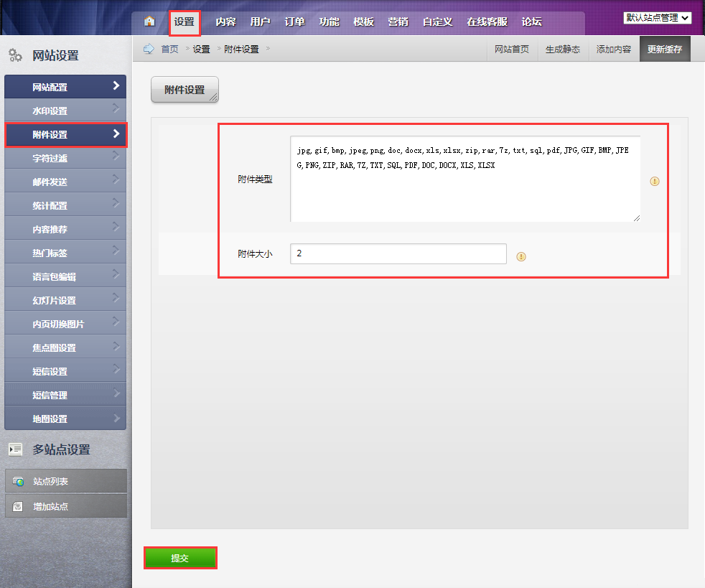Expand 网站配置 using its chevron arrow

tap(116, 86)
